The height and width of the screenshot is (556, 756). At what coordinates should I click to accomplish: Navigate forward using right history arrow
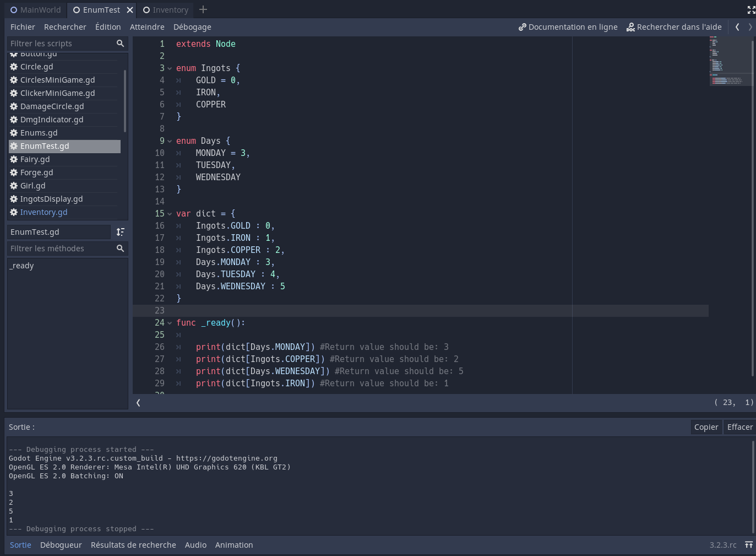point(749,26)
